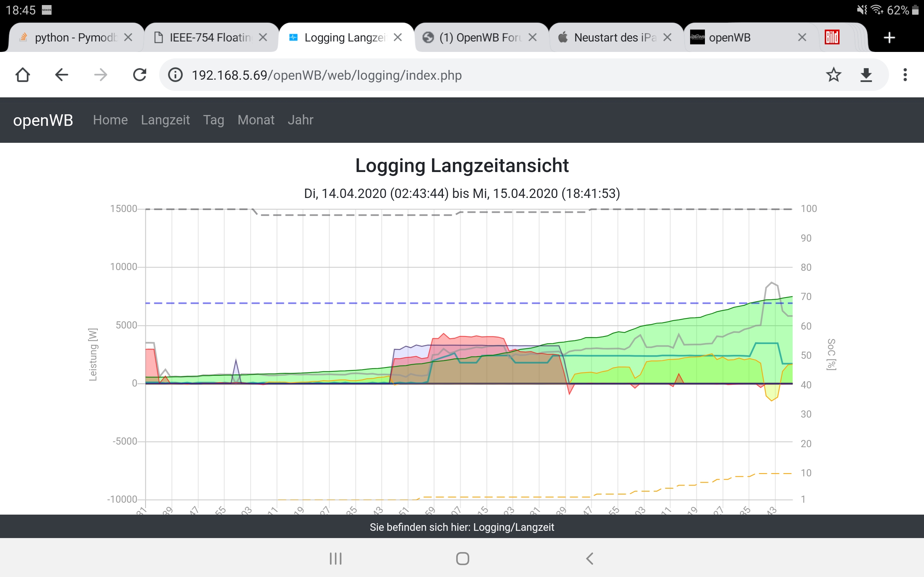Open the Langzeit navigation link
The width and height of the screenshot is (924, 577).
pyautogui.click(x=165, y=120)
